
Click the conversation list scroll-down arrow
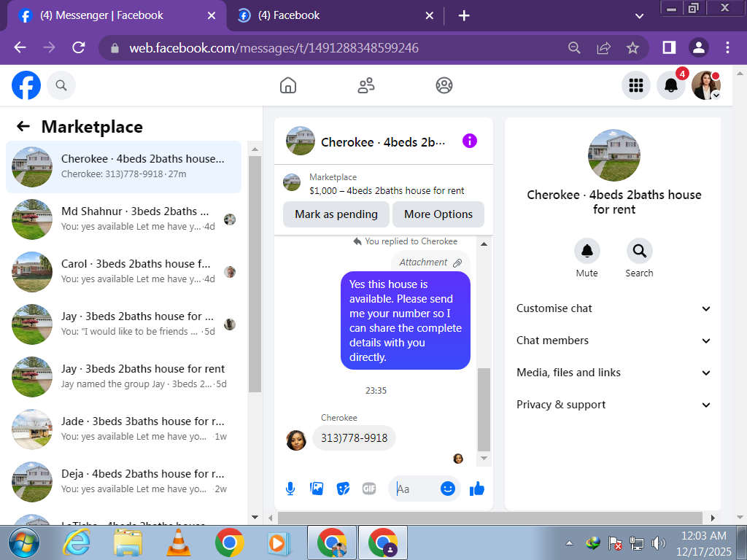[x=255, y=517]
